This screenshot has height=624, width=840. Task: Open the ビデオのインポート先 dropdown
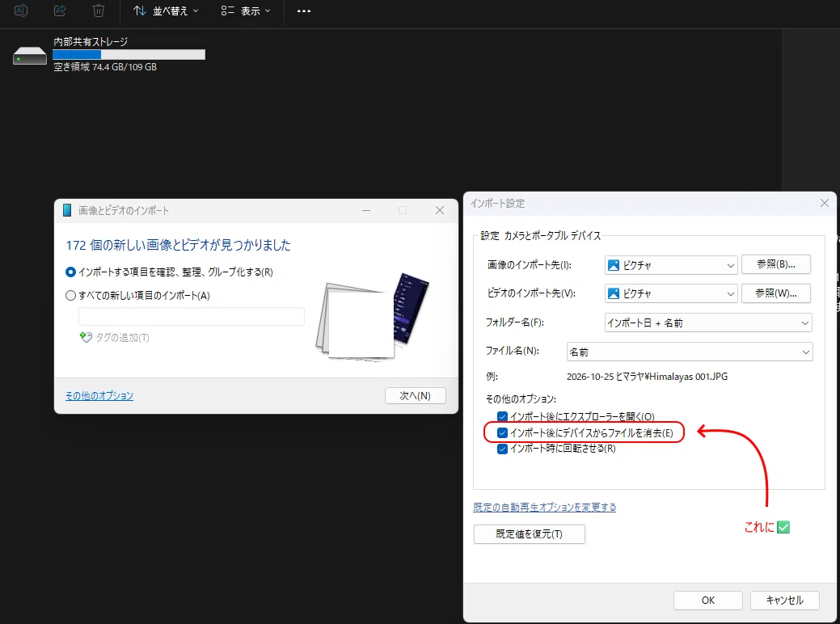click(671, 293)
